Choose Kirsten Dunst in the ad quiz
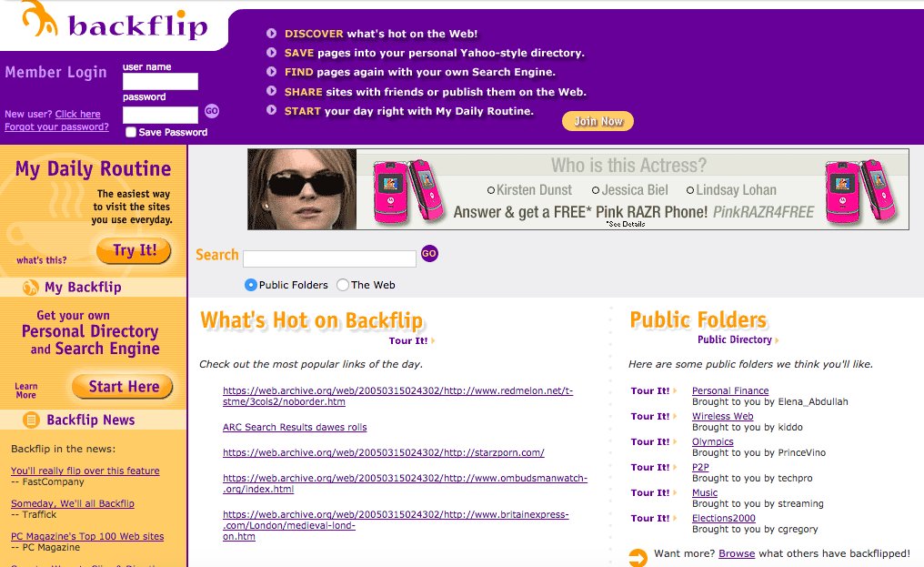The width and height of the screenshot is (924, 567). coord(491,190)
